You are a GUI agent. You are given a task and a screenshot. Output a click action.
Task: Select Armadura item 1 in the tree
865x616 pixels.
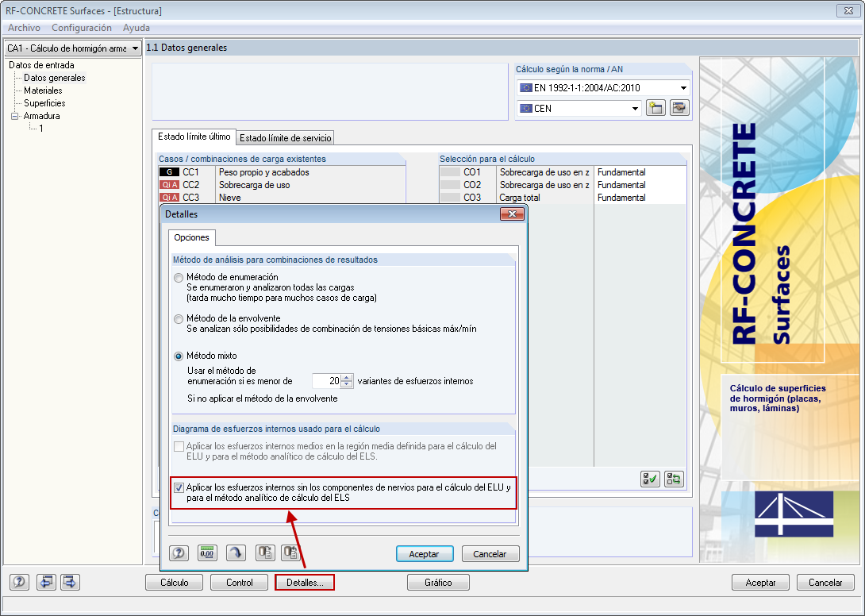(x=40, y=129)
